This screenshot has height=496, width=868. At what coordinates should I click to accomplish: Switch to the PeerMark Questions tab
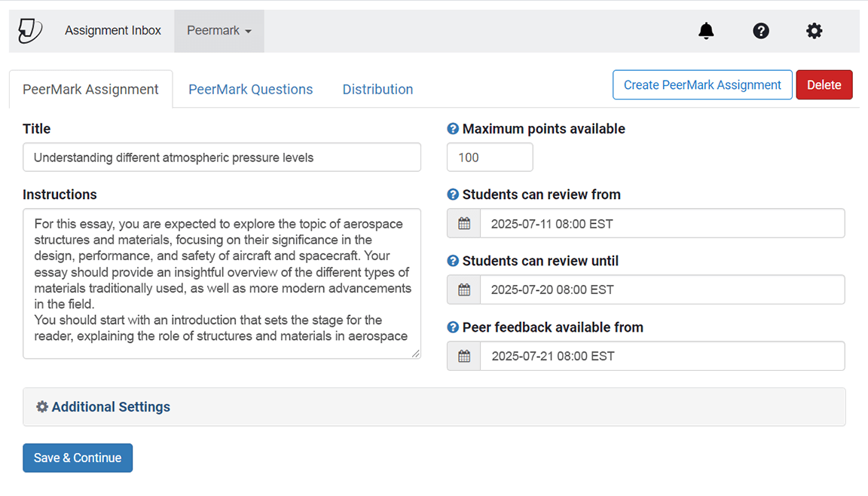coord(250,89)
